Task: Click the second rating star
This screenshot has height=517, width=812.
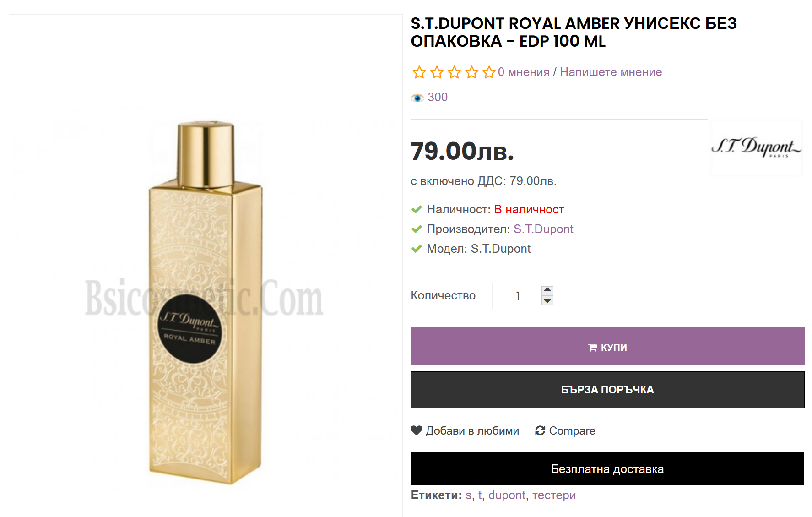Action: [x=437, y=72]
